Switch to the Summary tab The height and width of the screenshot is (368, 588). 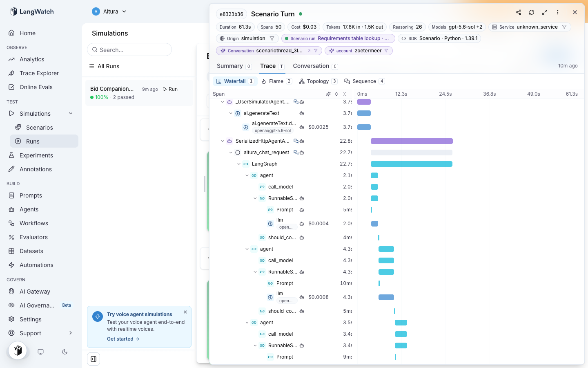[x=234, y=66]
